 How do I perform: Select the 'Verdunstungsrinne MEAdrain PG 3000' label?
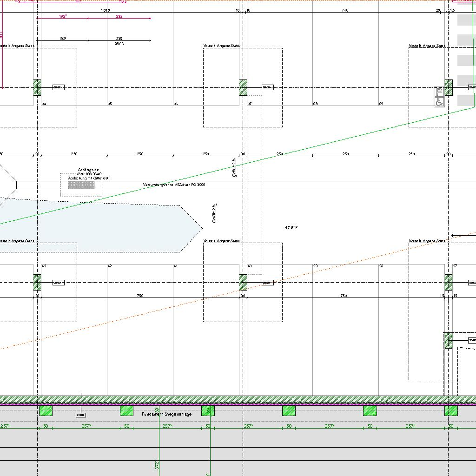[174, 185]
